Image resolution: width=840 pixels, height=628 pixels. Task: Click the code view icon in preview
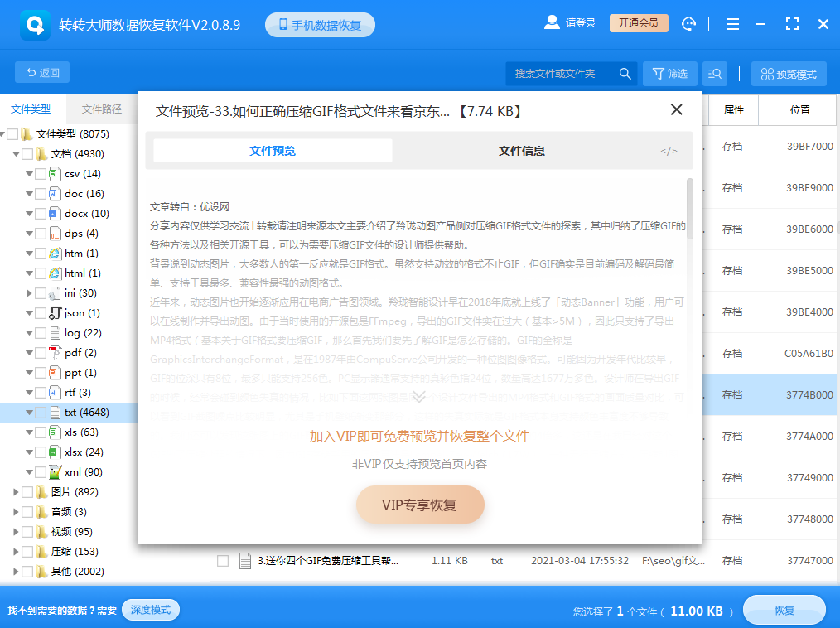[669, 151]
